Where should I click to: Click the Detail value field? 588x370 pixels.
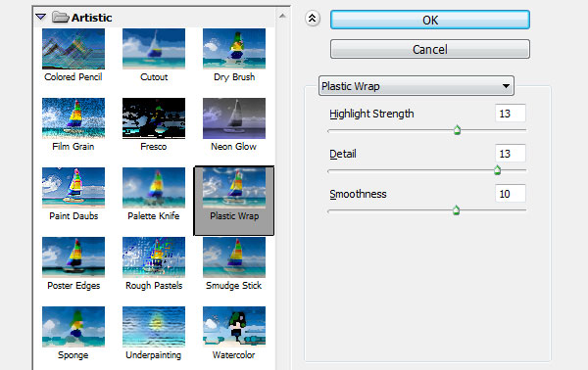point(511,153)
